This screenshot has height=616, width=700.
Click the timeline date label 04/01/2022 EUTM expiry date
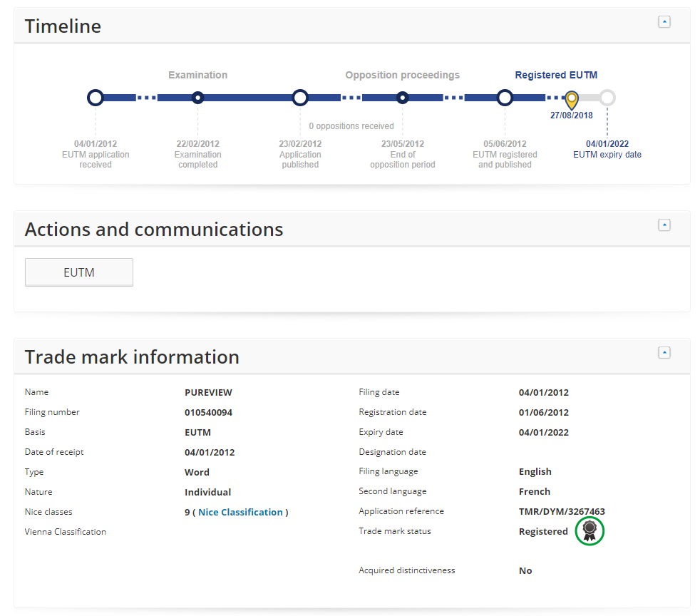pyautogui.click(x=607, y=149)
